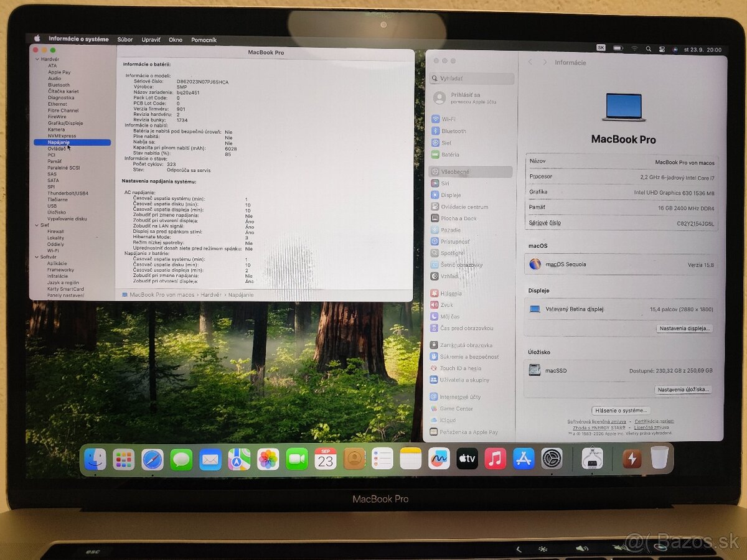Screen dimensions: 747x560
Task: Launch Safari from the Dock
Action: pyautogui.click(x=153, y=459)
